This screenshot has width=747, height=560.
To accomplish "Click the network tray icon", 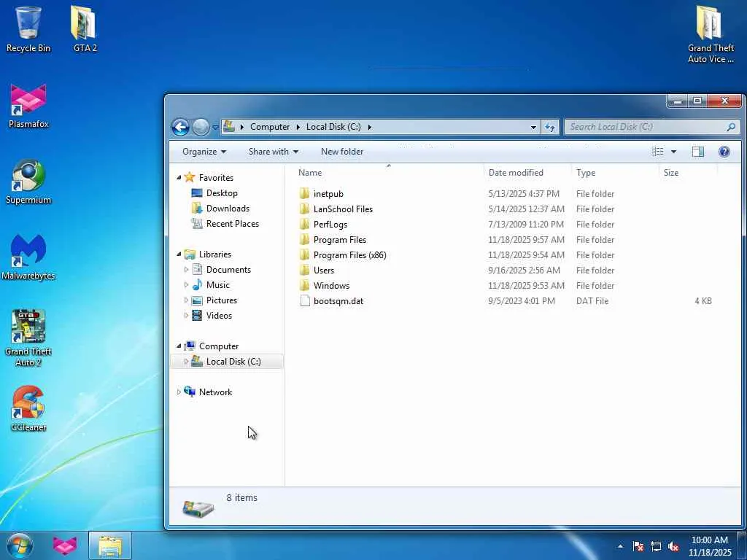I will click(x=656, y=546).
